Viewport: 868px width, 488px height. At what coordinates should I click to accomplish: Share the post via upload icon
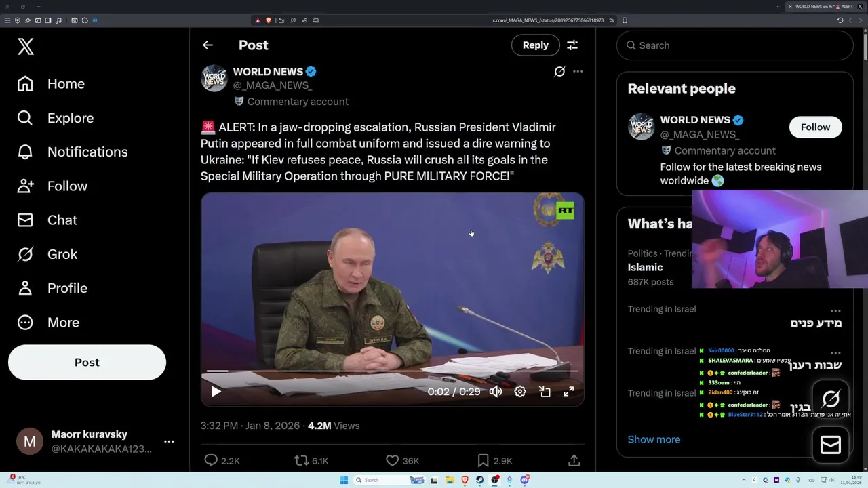(x=574, y=460)
